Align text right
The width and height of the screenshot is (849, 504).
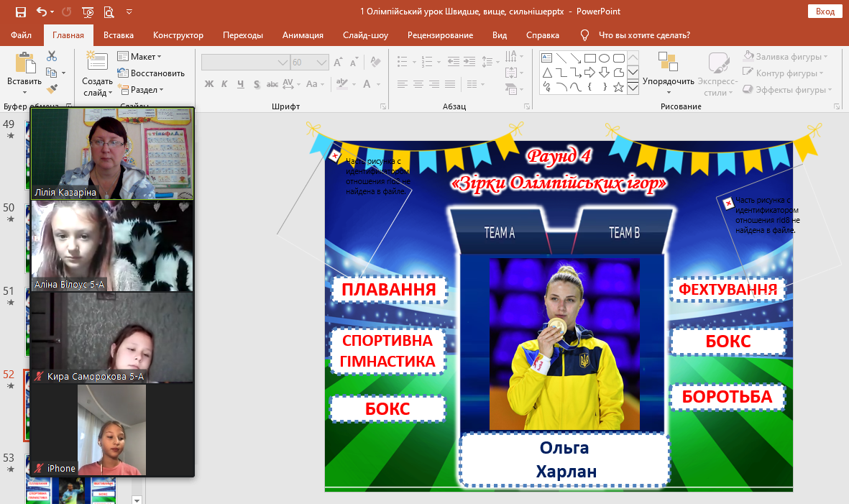pos(434,84)
